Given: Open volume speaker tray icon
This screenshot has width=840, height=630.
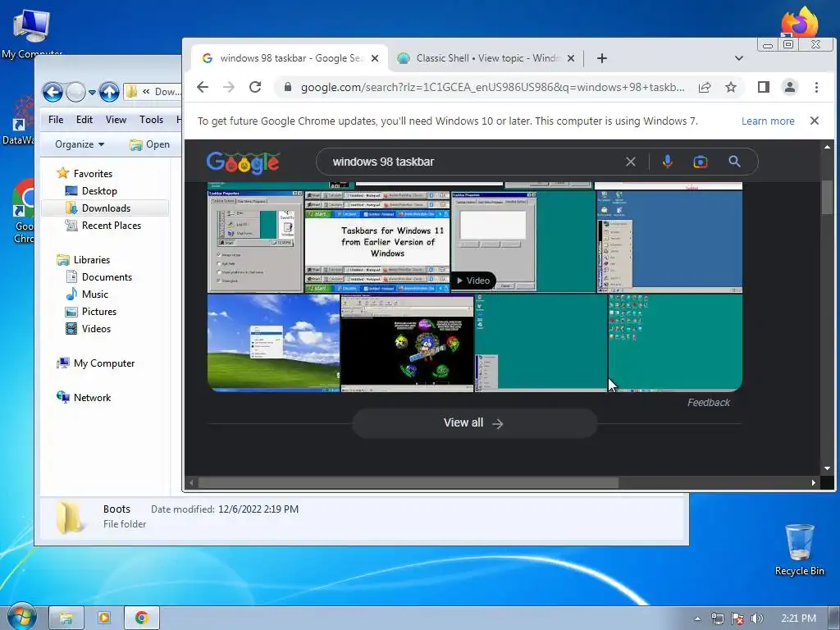Looking at the screenshot, I should click(x=757, y=619).
